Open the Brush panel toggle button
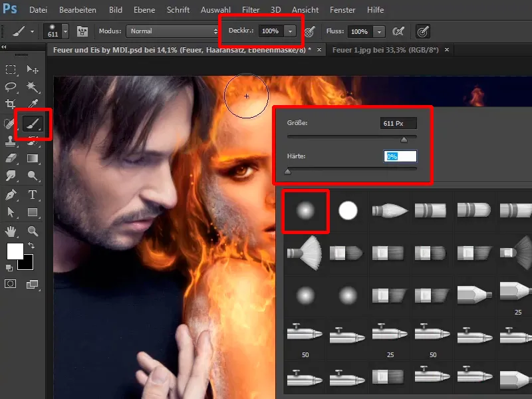532x399 pixels. point(82,31)
